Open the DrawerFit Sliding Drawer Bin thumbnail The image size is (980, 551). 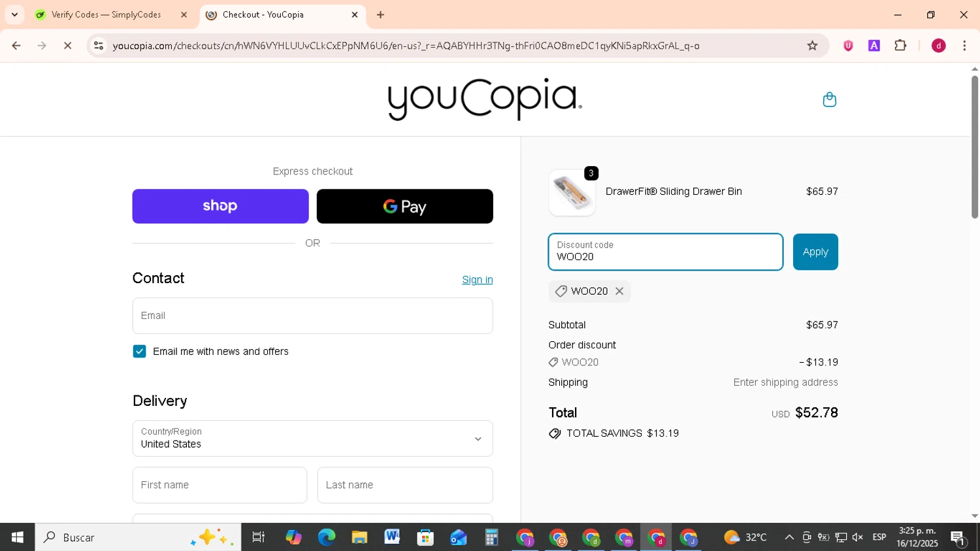572,193
